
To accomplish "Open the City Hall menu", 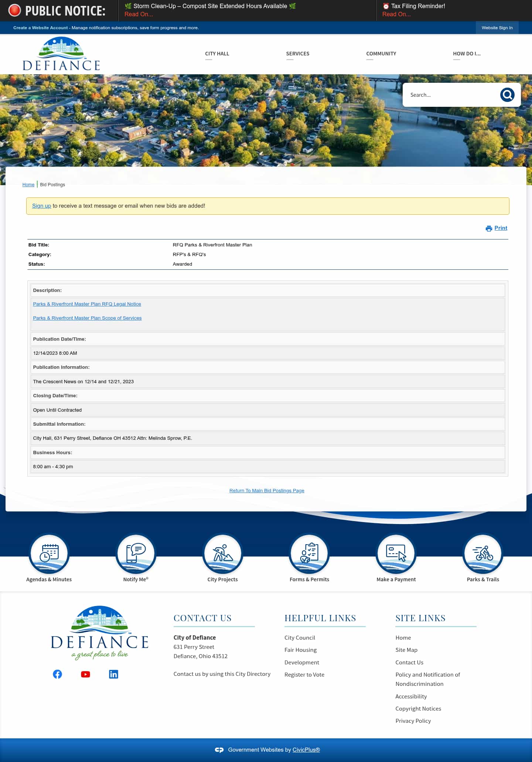I will pos(217,54).
